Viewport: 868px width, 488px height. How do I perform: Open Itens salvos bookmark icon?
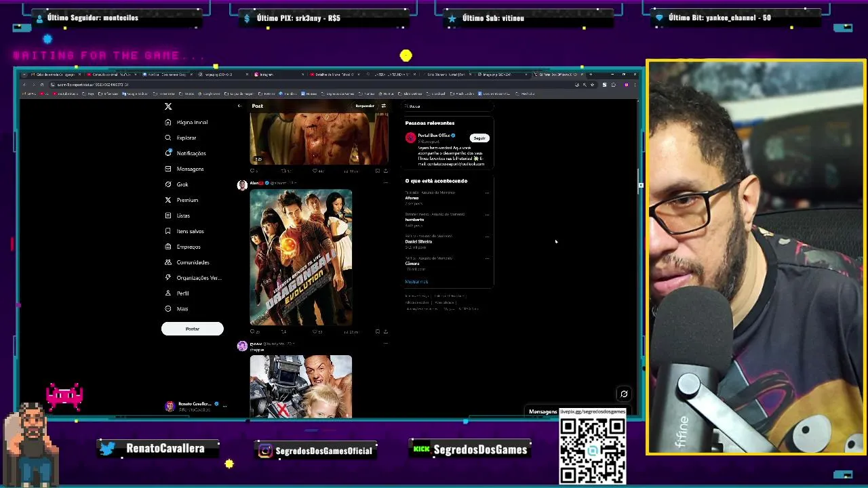(168, 231)
